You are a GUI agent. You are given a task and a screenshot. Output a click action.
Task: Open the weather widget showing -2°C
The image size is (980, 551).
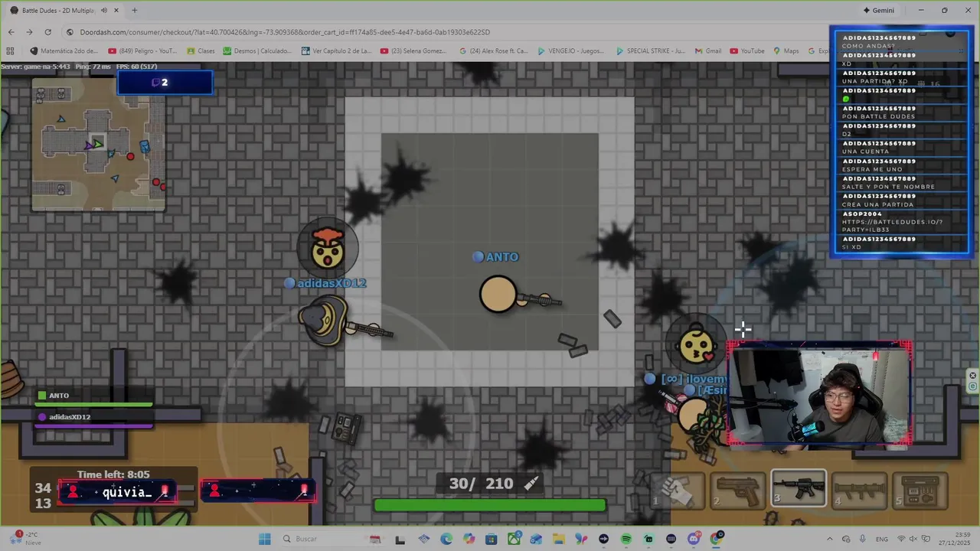(27, 538)
